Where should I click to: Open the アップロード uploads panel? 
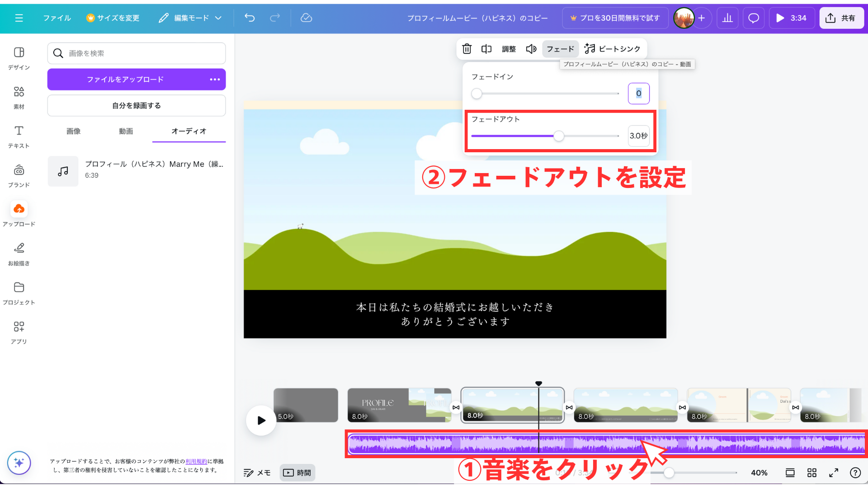click(x=19, y=214)
